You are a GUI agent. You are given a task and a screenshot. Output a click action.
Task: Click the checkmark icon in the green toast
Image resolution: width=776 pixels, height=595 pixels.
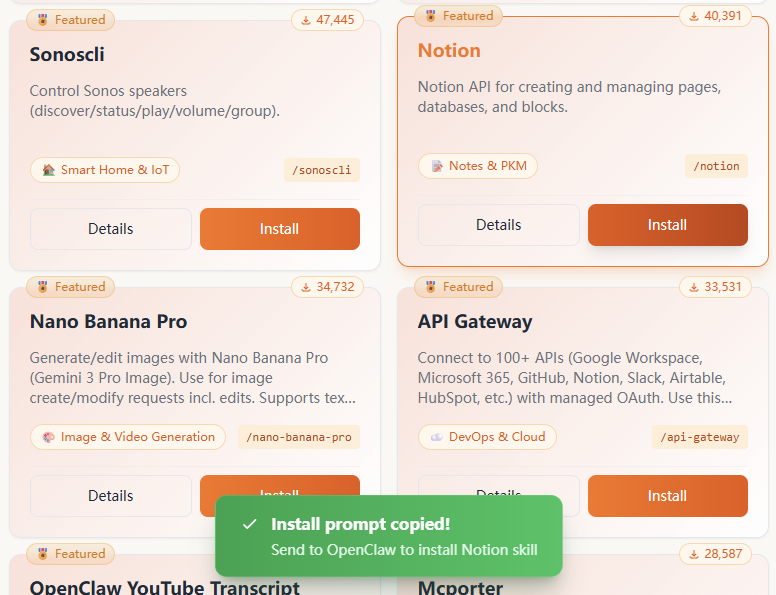coord(249,524)
